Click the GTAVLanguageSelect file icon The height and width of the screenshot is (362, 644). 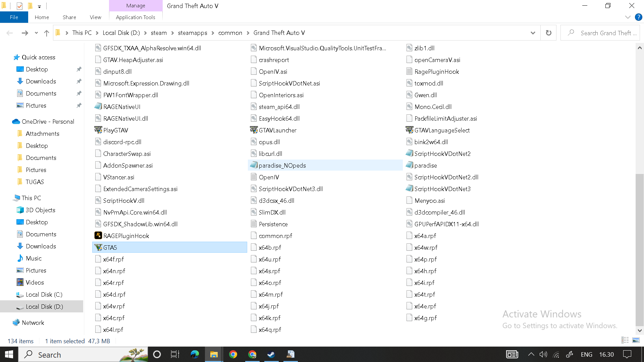click(409, 130)
